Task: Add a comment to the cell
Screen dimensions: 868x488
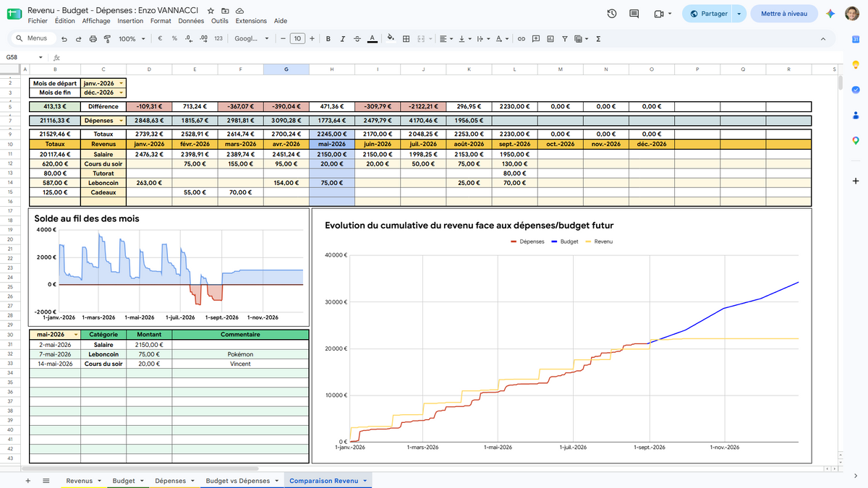Action: (536, 39)
